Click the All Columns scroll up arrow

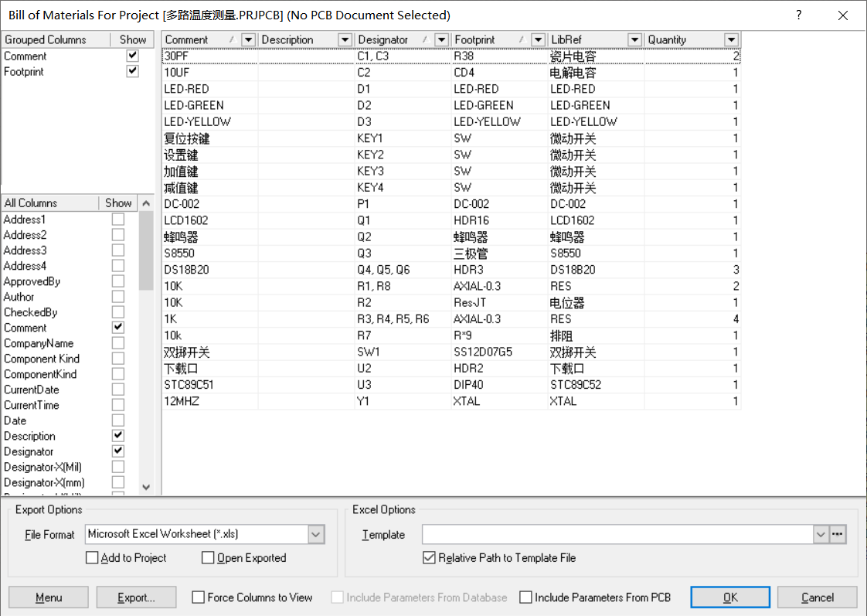click(146, 203)
